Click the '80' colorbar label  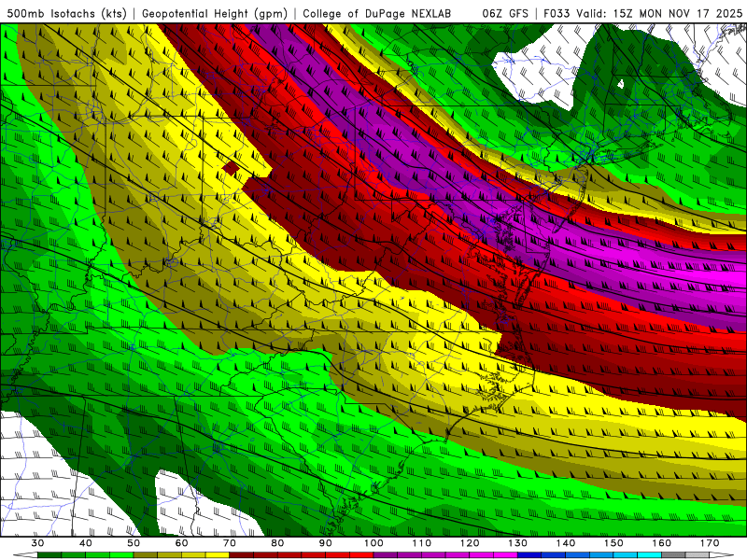(277, 543)
